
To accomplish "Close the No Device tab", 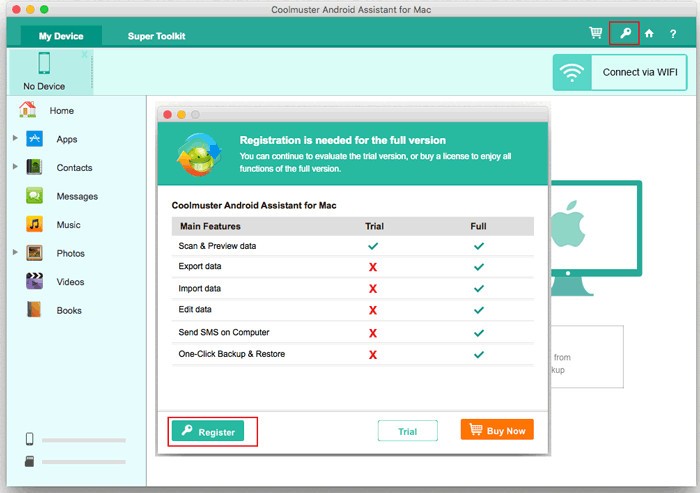I will 84,54.
